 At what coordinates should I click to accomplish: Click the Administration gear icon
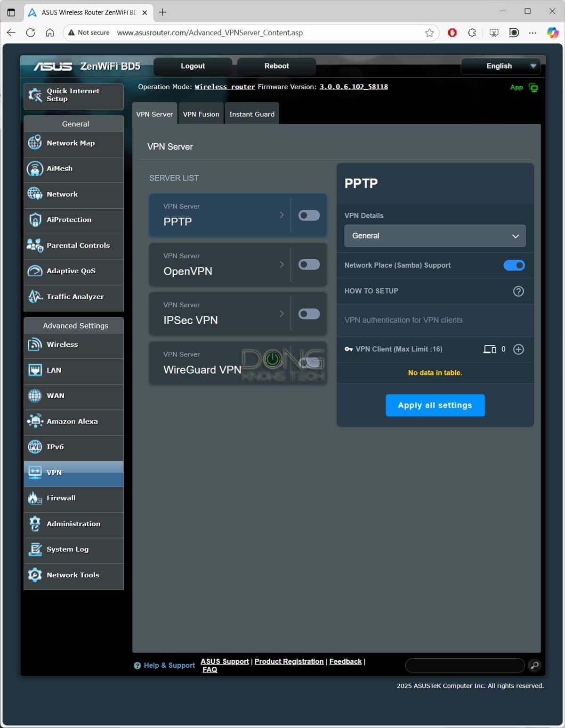coord(35,524)
